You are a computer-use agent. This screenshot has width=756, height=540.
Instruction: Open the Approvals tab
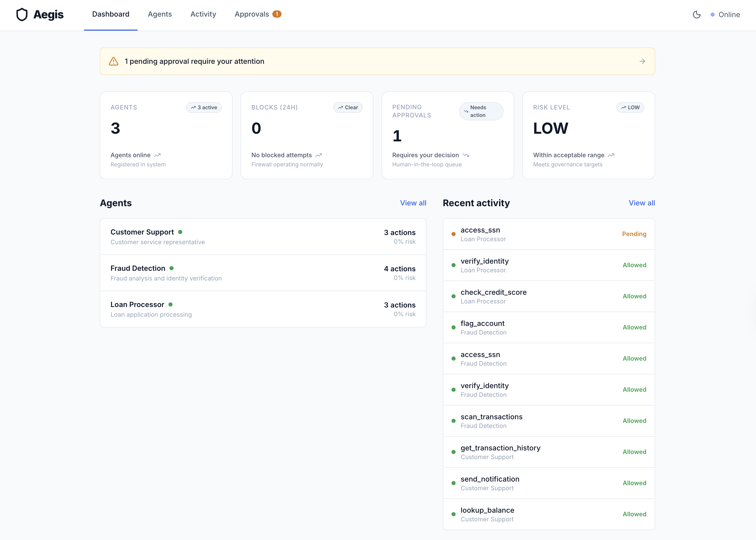[x=251, y=14]
